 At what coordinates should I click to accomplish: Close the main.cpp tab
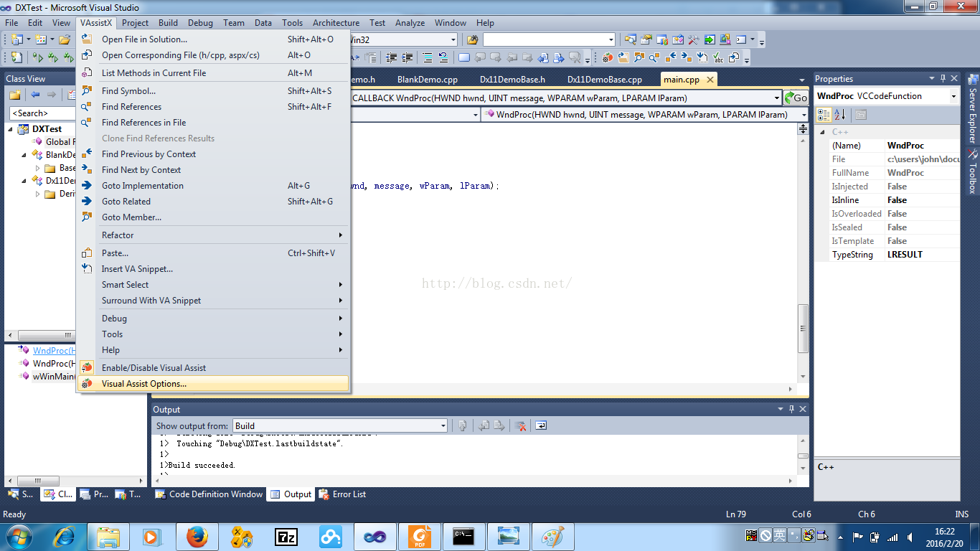tap(710, 80)
